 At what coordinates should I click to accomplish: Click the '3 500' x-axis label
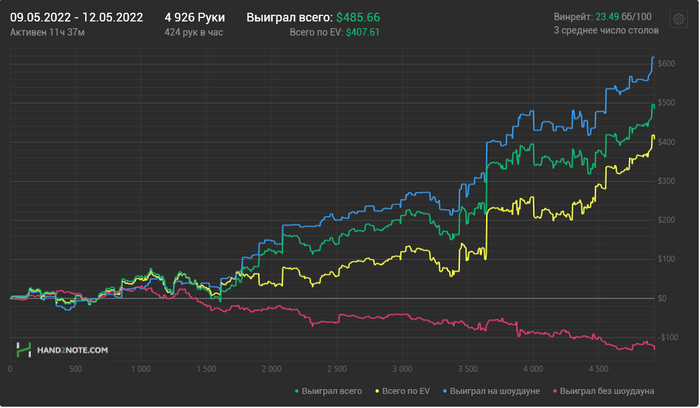click(468, 369)
